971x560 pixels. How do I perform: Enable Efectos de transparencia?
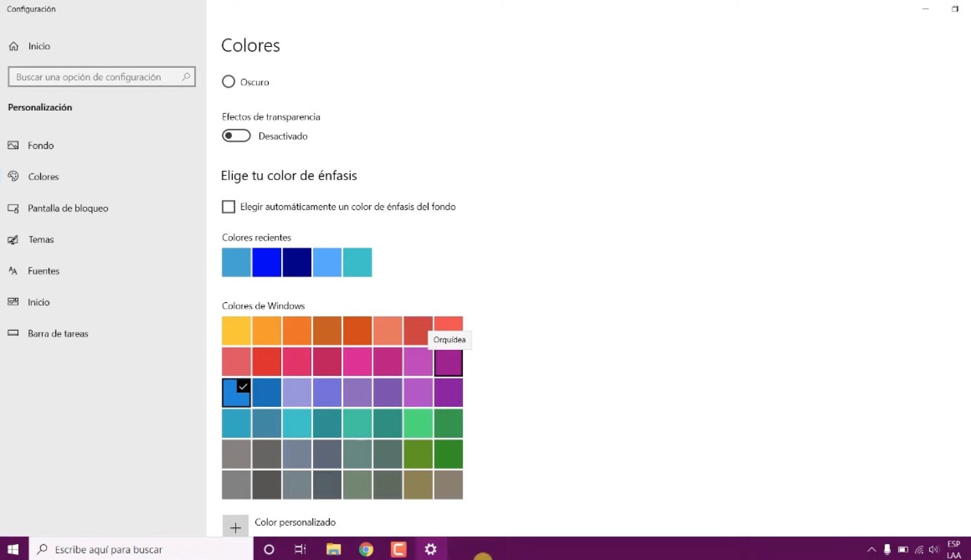(x=236, y=136)
